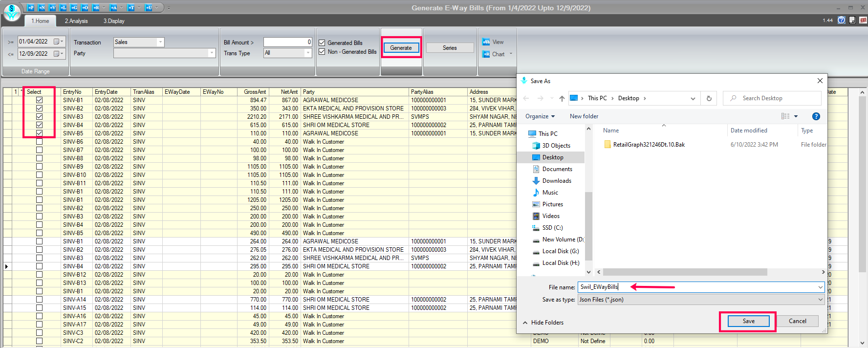Viewport: 868px width, 348px height.
Task: Uncheck Select box for EKTA MEDICAL row 350.00
Action: coord(39,109)
